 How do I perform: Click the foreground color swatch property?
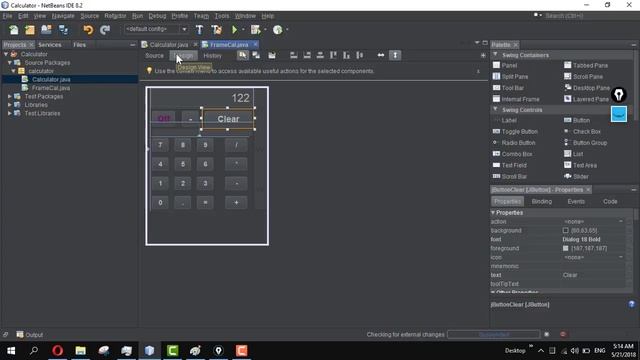565,248
